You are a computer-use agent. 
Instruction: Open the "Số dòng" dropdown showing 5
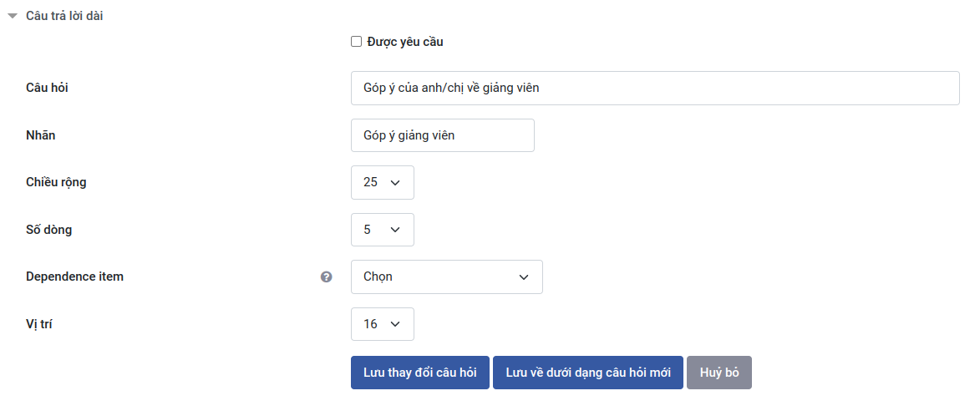click(382, 230)
